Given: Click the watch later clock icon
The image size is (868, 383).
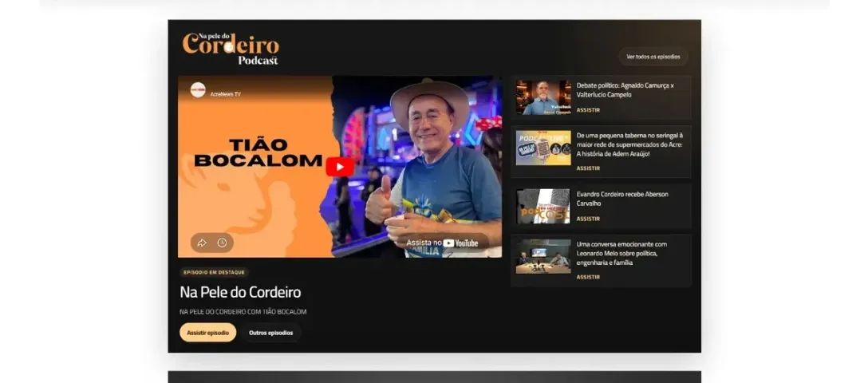Looking at the screenshot, I should tap(222, 243).
